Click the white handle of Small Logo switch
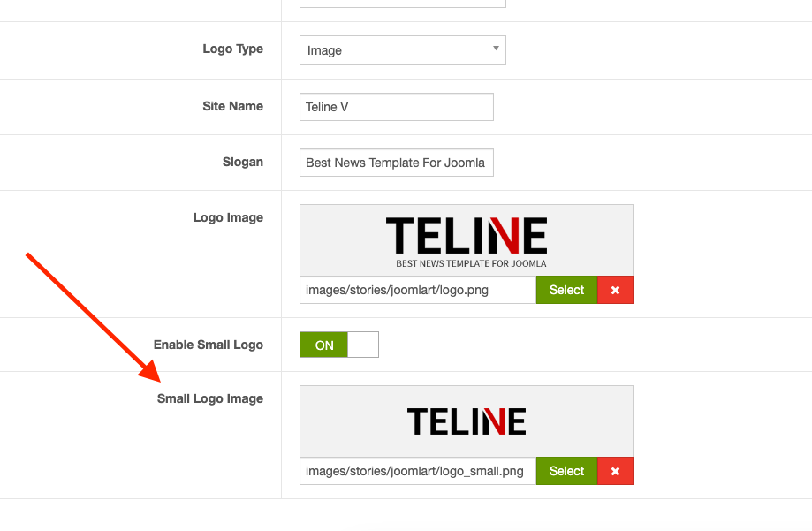The height and width of the screenshot is (531, 812). (x=363, y=345)
